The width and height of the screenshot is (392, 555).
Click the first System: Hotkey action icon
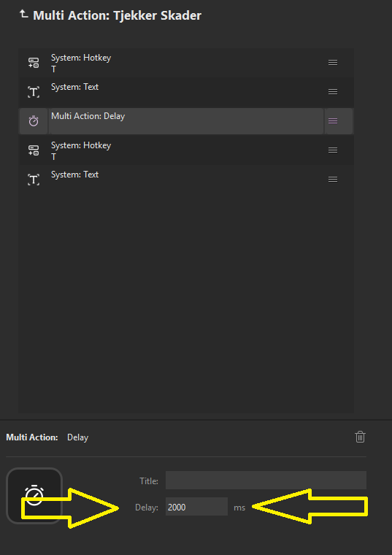point(34,63)
